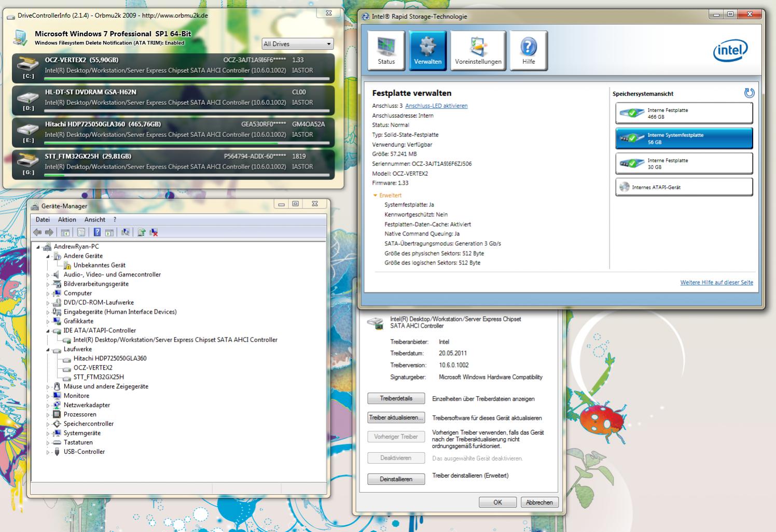Viewport: 776px width, 532px height.
Task: Click the Treiberdetails button
Action: tap(396, 399)
